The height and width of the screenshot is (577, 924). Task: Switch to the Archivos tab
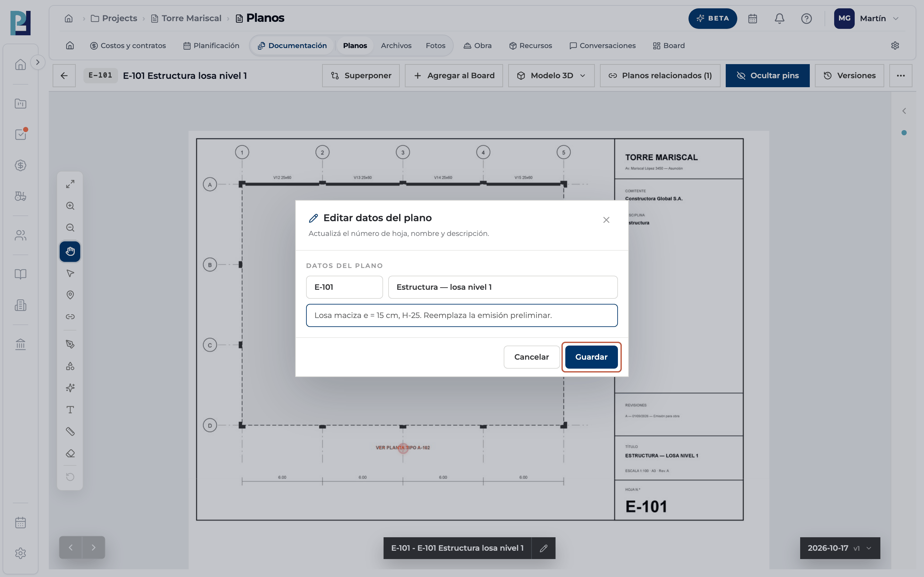[x=396, y=46]
